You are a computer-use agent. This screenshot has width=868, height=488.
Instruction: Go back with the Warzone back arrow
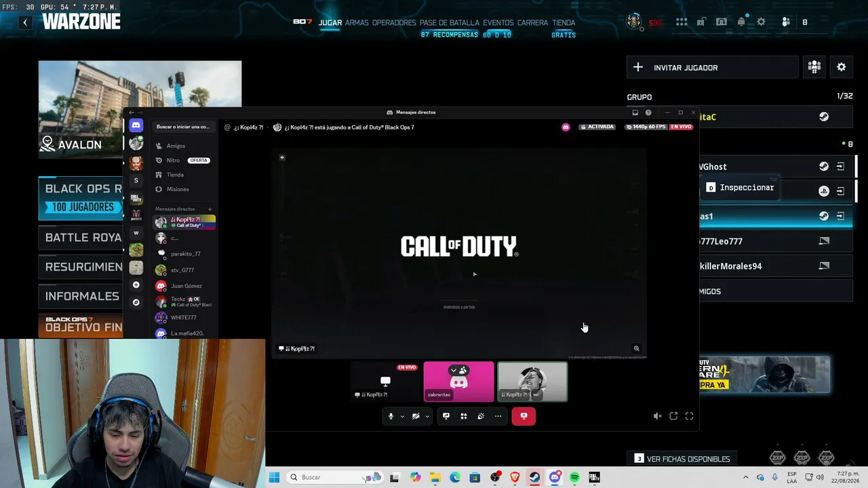click(25, 22)
